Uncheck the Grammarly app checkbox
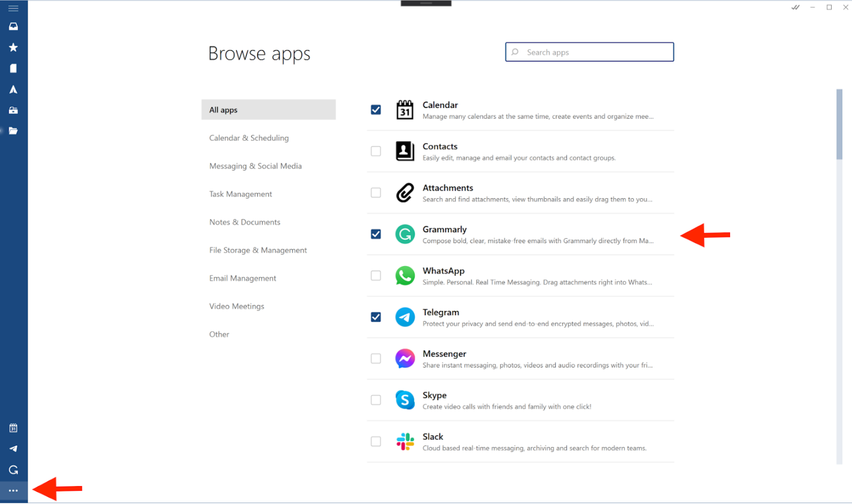Image resolution: width=852 pixels, height=504 pixels. pyautogui.click(x=376, y=234)
